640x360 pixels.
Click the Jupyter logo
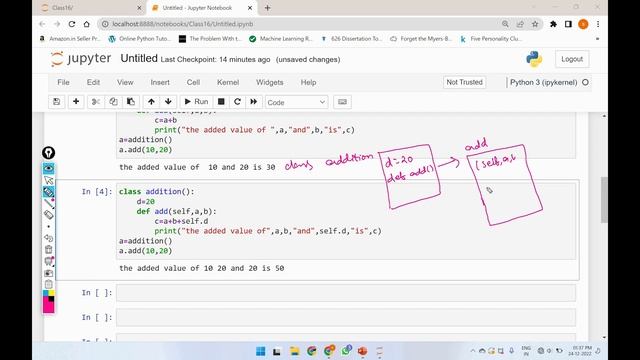(81, 59)
